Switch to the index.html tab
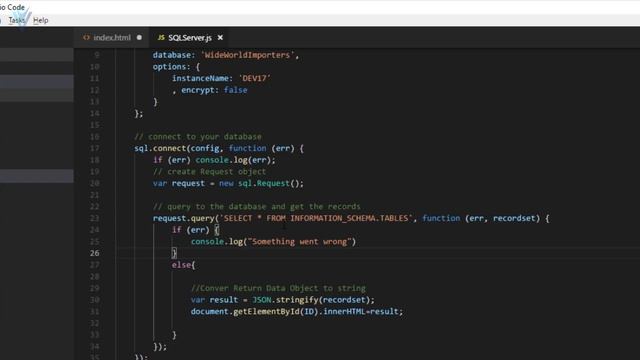The height and width of the screenshot is (360, 640). [112, 38]
